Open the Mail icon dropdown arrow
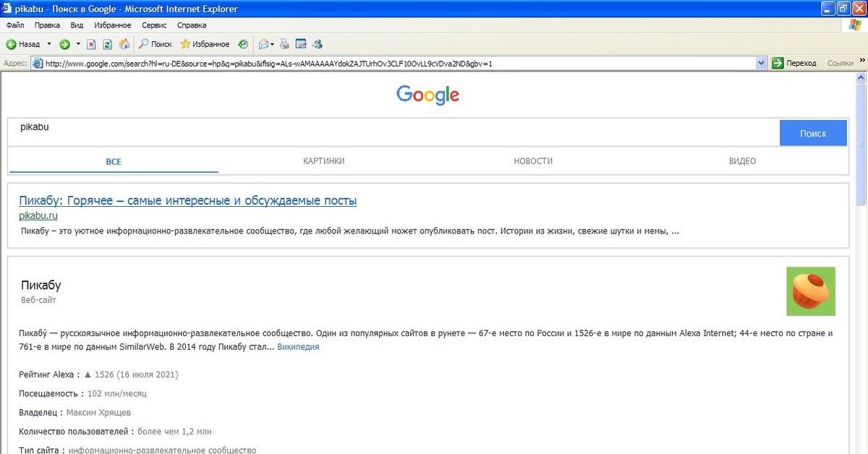The width and height of the screenshot is (868, 454). click(x=273, y=44)
